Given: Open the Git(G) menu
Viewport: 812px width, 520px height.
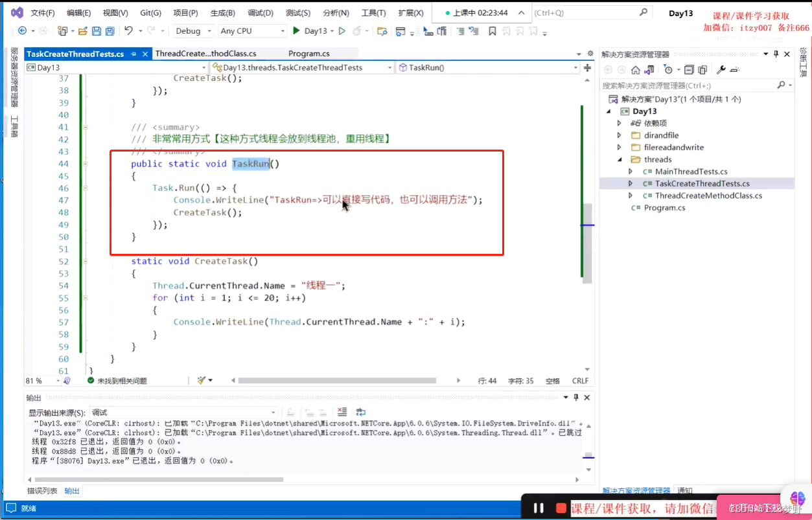Looking at the screenshot, I should [x=151, y=13].
